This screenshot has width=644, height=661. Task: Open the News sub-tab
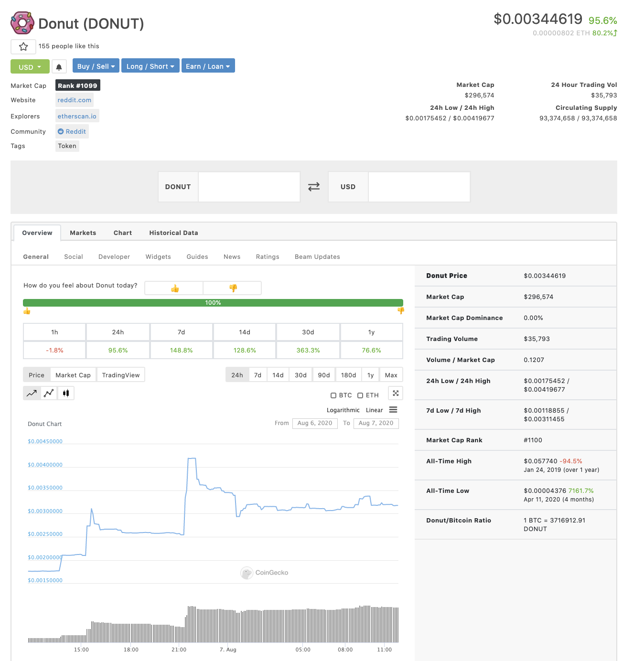click(232, 256)
